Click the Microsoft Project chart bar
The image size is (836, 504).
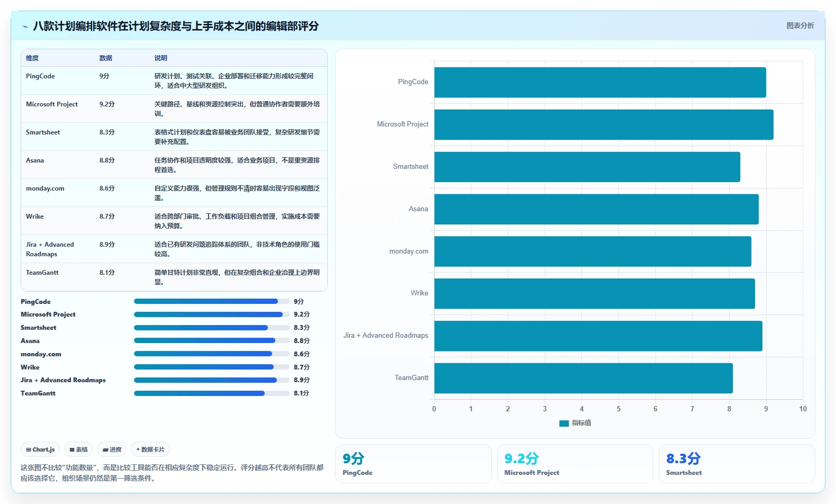tap(604, 124)
